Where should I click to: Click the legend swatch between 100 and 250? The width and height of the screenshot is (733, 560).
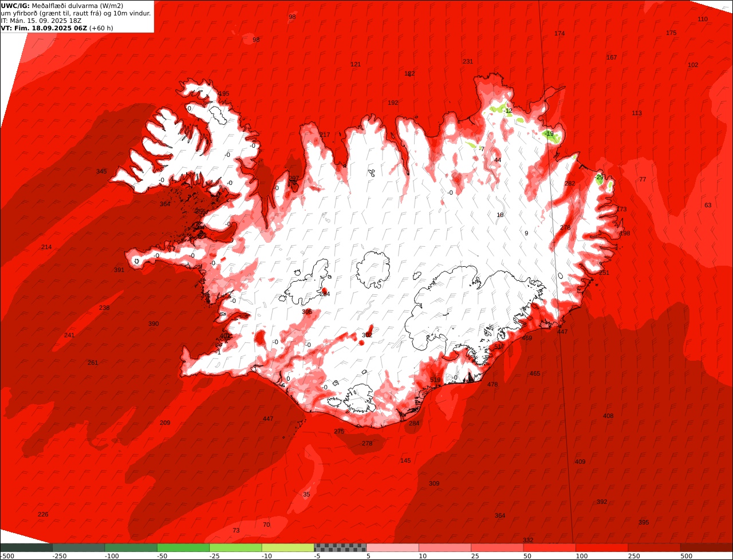coord(602,547)
